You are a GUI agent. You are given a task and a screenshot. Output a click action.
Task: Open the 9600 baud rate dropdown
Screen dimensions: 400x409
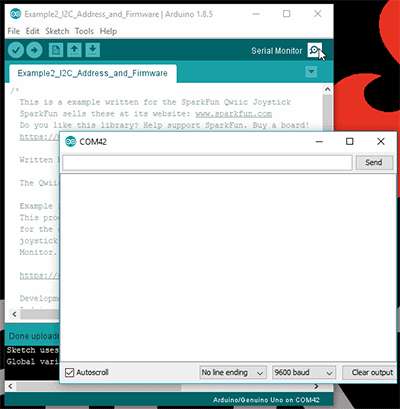pos(304,373)
